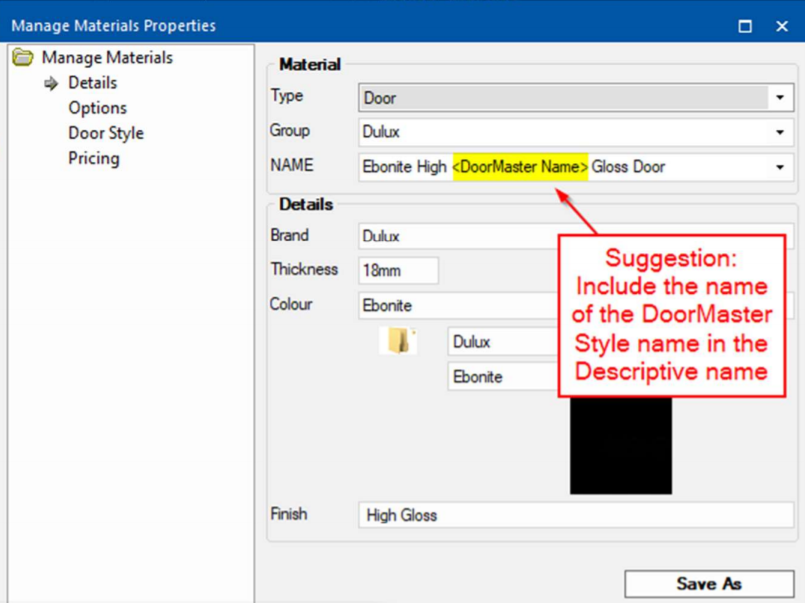Click the NAME label
The image size is (805, 603).
coord(292,165)
